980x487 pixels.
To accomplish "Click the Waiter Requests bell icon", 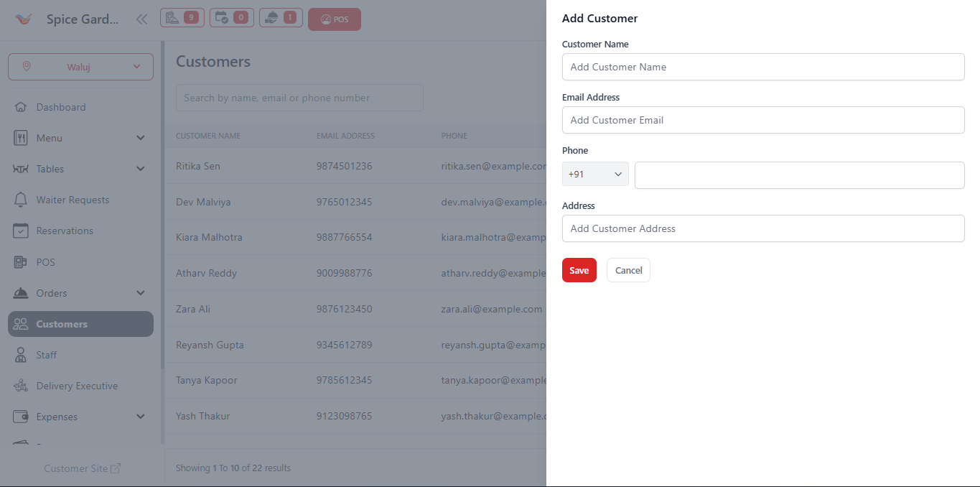I will pos(22,200).
